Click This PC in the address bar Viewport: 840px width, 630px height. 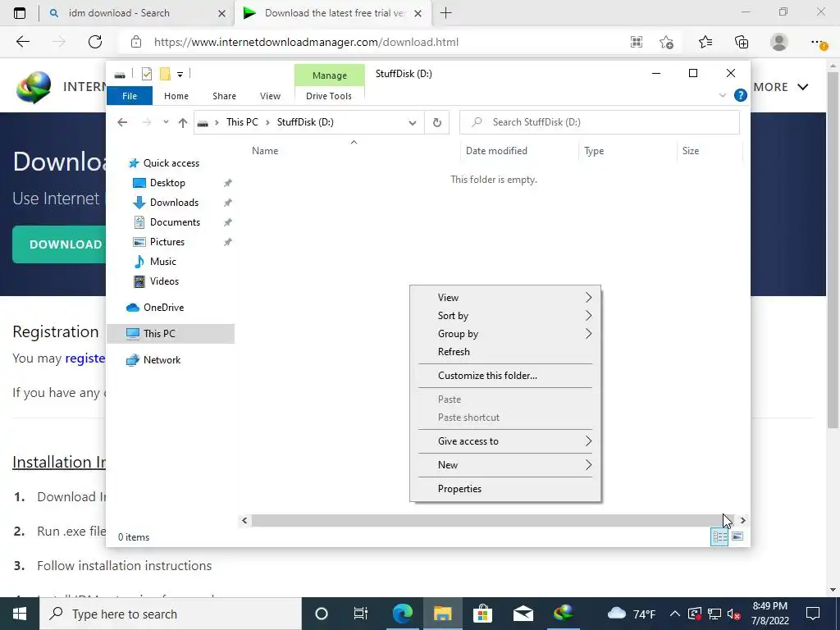click(x=242, y=122)
